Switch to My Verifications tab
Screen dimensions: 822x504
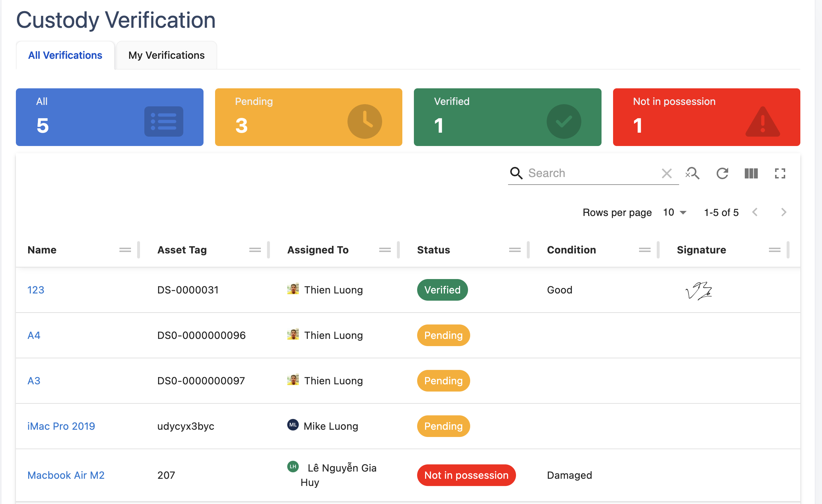pos(166,55)
